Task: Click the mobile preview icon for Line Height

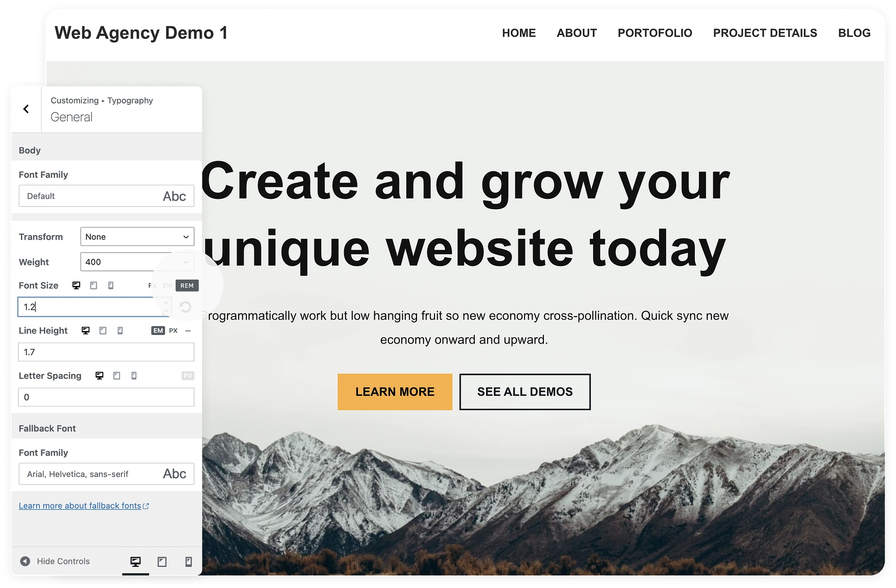Action: click(120, 331)
